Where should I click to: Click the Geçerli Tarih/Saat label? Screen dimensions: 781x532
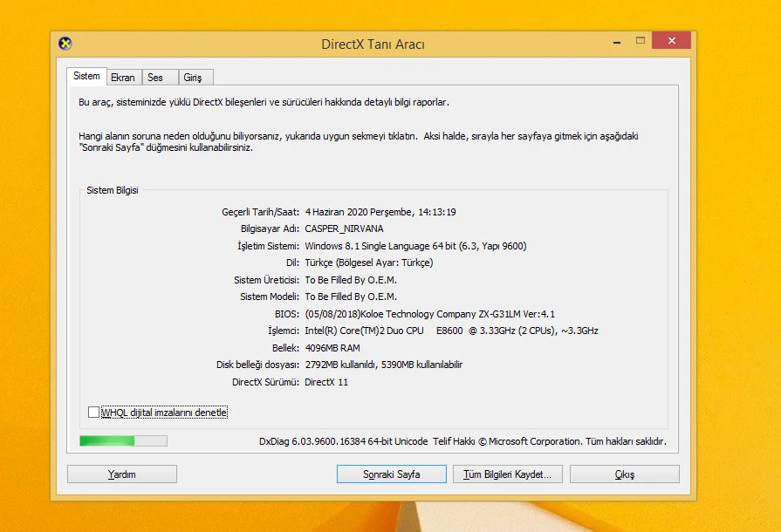[x=261, y=212]
